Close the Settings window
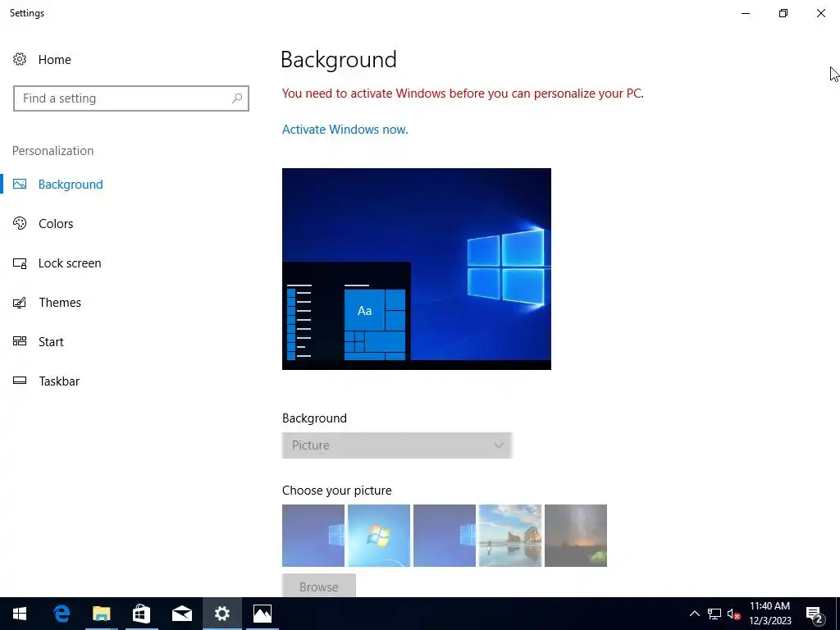 (x=820, y=13)
